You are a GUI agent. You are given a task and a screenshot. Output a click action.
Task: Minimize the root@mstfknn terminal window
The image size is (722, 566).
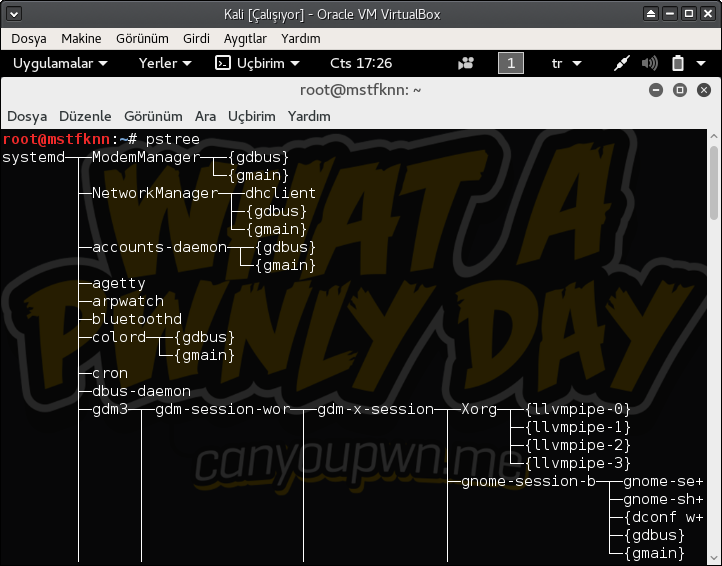tap(656, 90)
